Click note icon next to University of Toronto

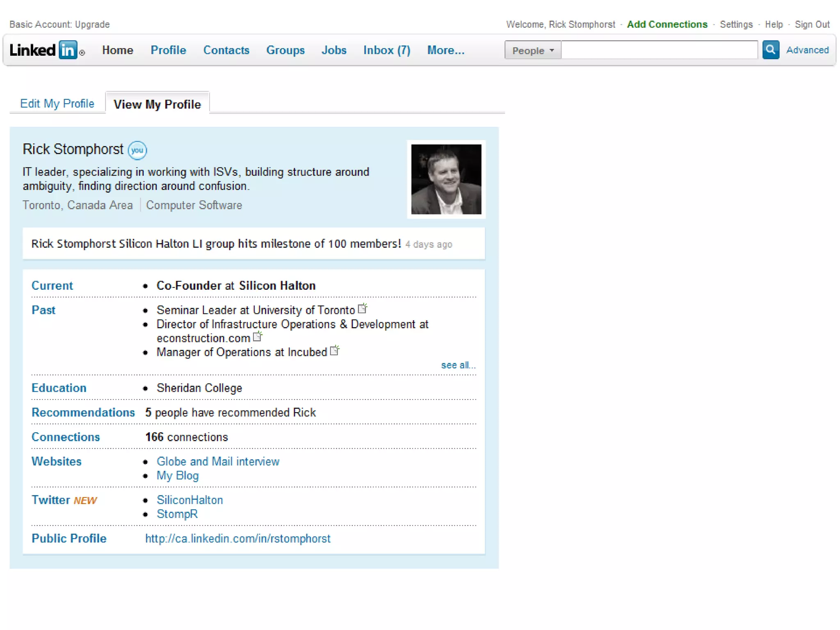(x=362, y=308)
